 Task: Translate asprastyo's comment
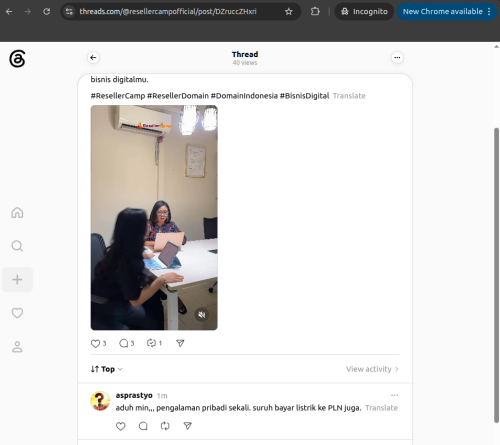coord(381,408)
